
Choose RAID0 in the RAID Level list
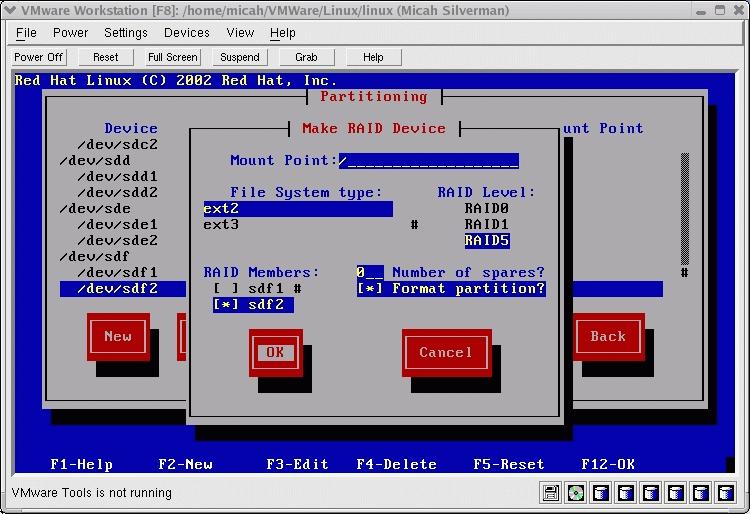[x=487, y=208]
